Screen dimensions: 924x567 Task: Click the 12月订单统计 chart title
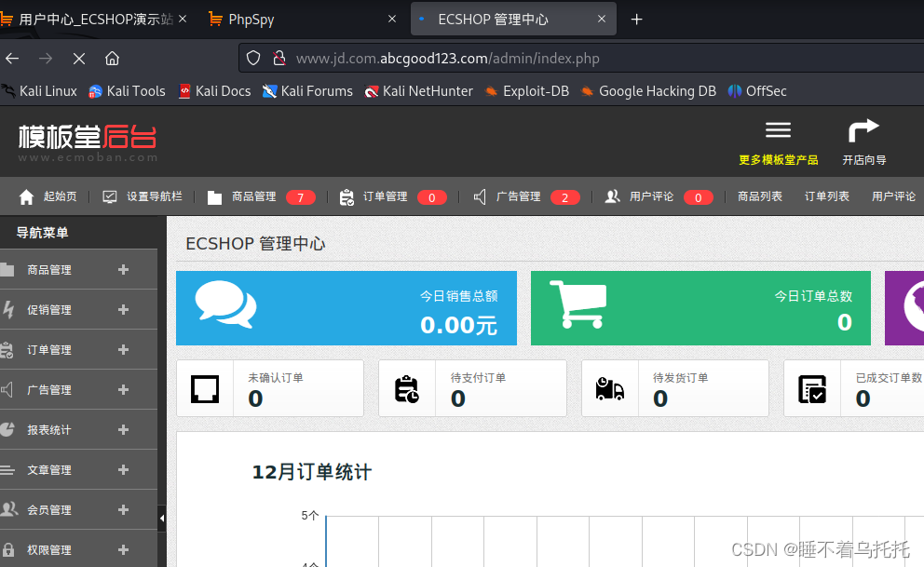coord(312,472)
